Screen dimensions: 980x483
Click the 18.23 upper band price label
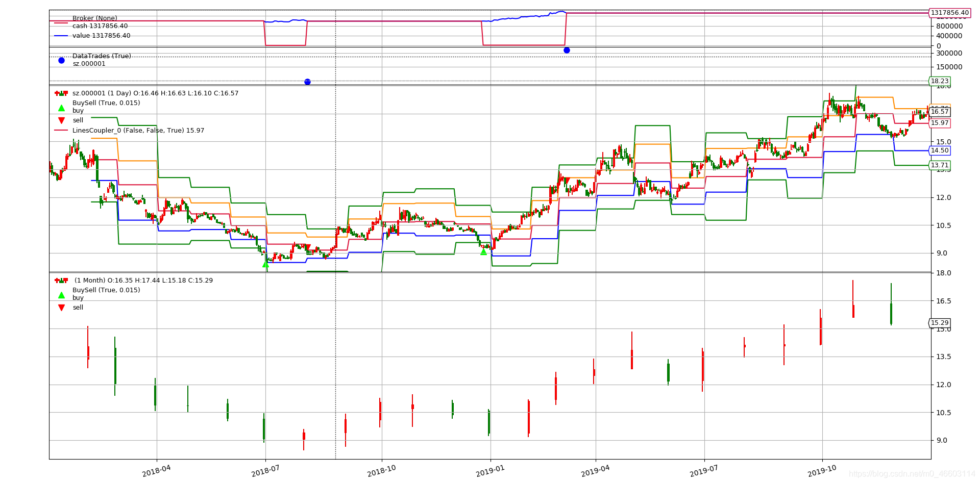coord(941,81)
